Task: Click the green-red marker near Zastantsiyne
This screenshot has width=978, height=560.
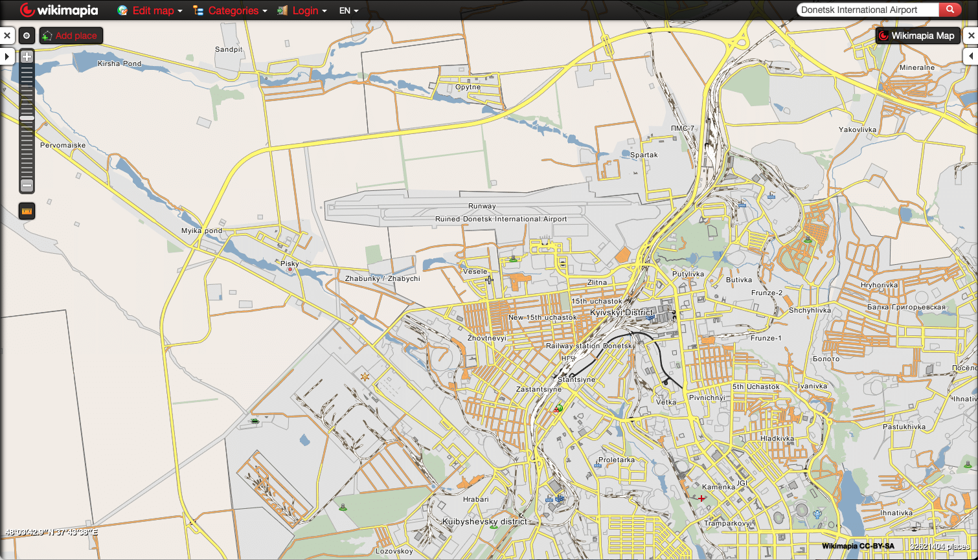Action: click(558, 408)
